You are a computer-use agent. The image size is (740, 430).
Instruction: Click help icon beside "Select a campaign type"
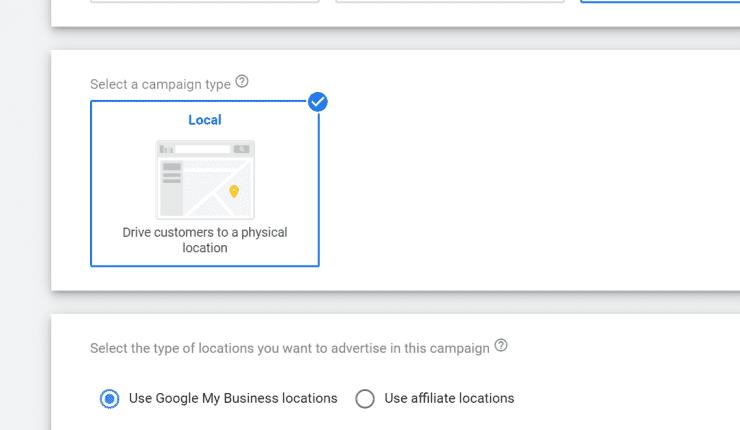tap(241, 83)
